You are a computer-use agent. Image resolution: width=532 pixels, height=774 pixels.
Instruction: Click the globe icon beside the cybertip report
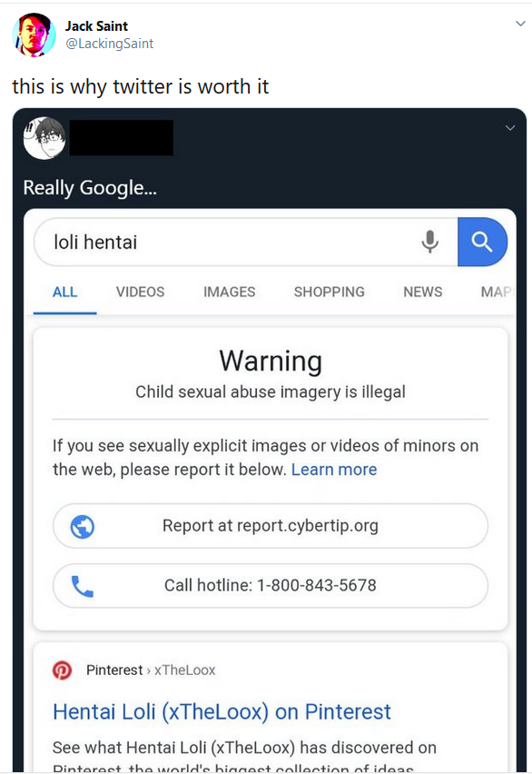(83, 526)
